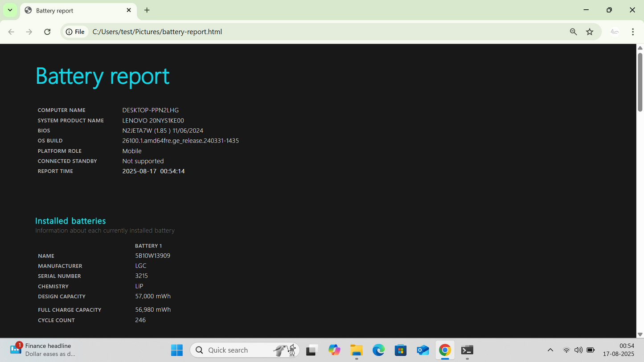Open the Windows Start menu

176,350
